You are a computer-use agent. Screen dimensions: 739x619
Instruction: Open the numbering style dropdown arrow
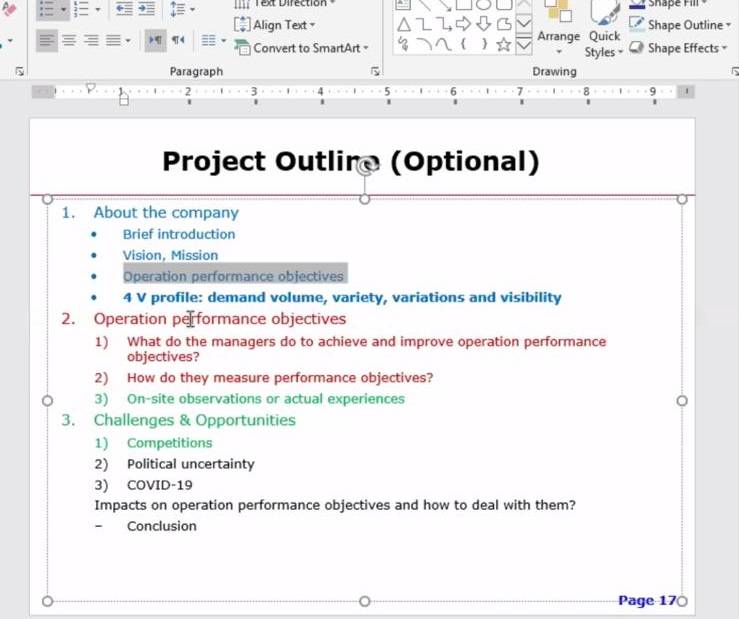(x=98, y=9)
